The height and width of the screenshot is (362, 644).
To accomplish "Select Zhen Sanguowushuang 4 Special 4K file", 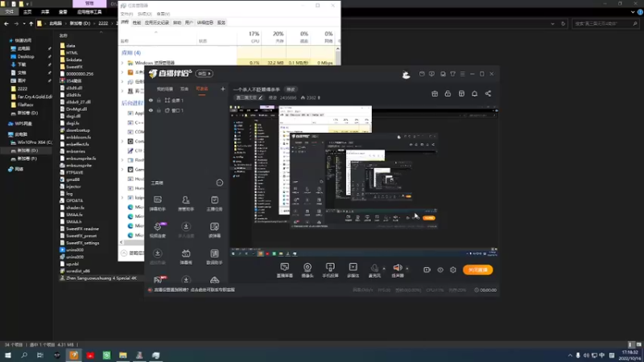I will click(101, 278).
